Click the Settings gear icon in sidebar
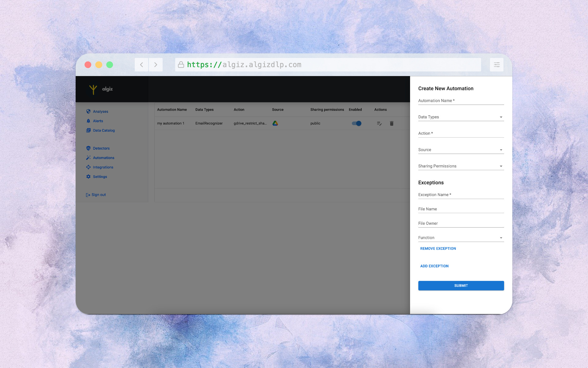The height and width of the screenshot is (368, 588). point(88,177)
